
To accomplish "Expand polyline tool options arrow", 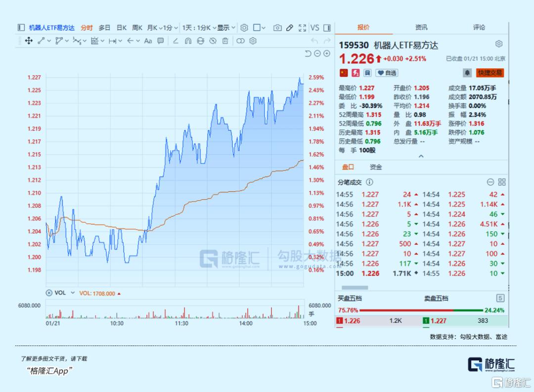I will tap(67, 41).
